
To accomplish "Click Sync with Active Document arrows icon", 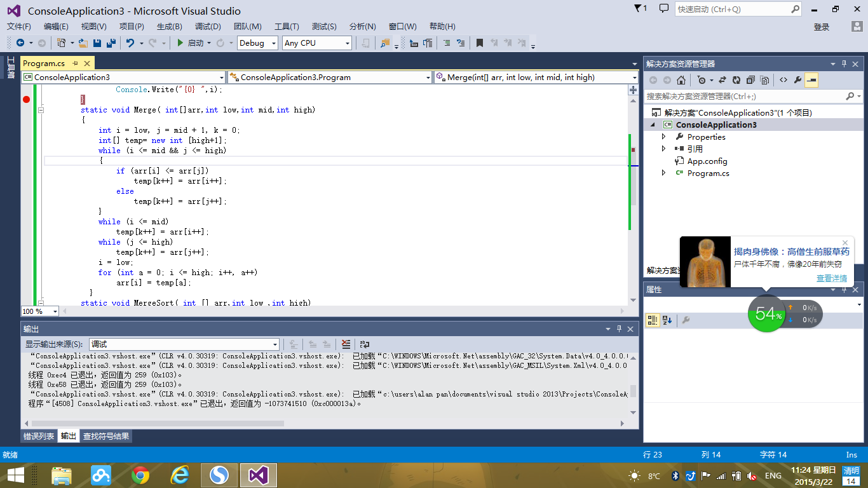I will point(722,80).
